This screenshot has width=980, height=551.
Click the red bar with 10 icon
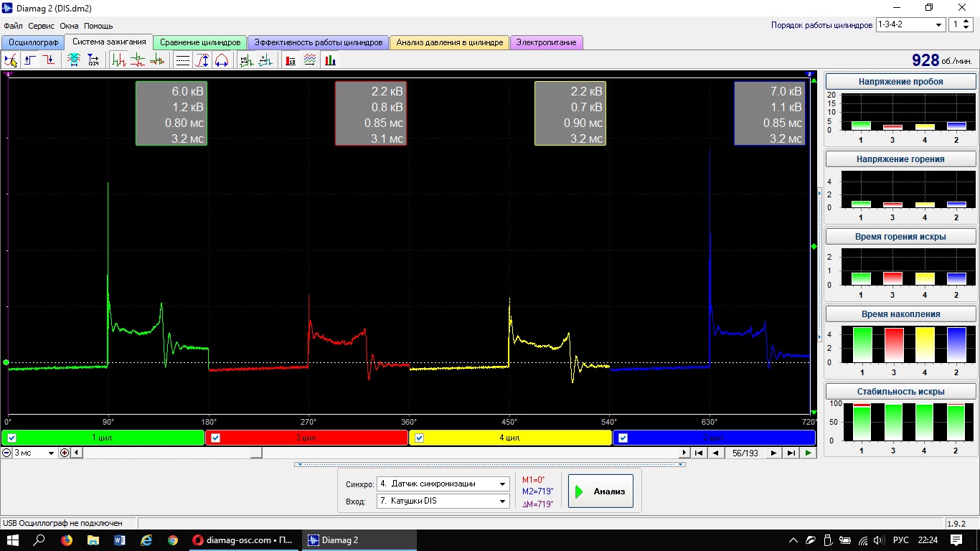pyautogui.click(x=291, y=60)
